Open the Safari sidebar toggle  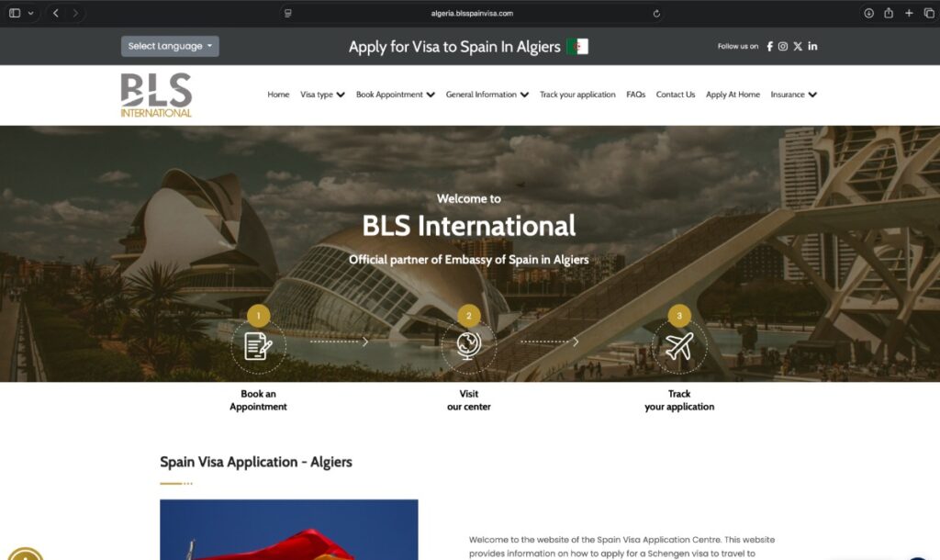tap(15, 13)
